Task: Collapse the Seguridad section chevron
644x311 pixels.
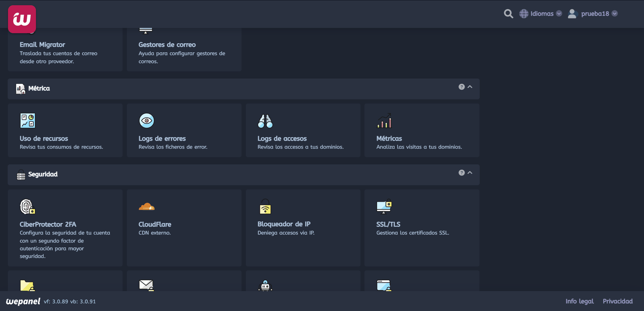Action: coord(470,173)
